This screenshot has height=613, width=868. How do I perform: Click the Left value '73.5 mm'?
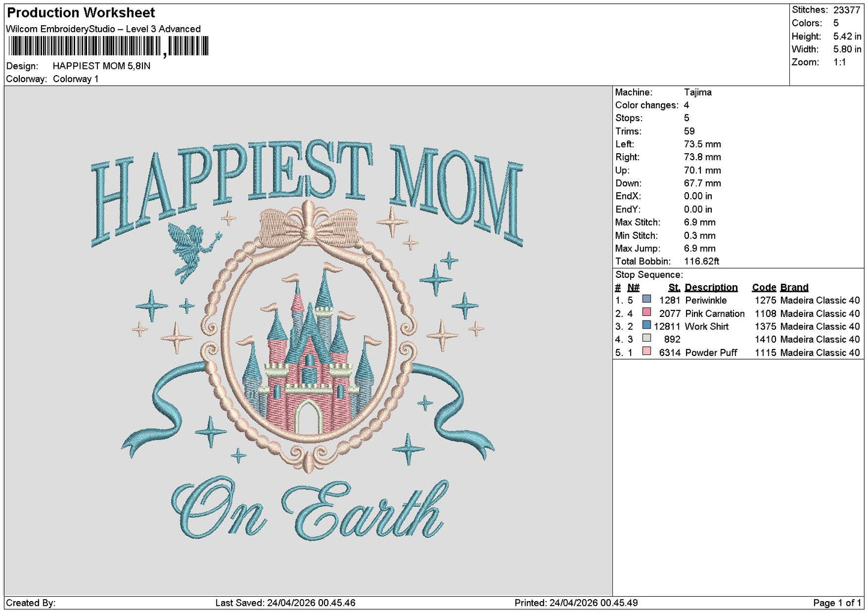[703, 144]
